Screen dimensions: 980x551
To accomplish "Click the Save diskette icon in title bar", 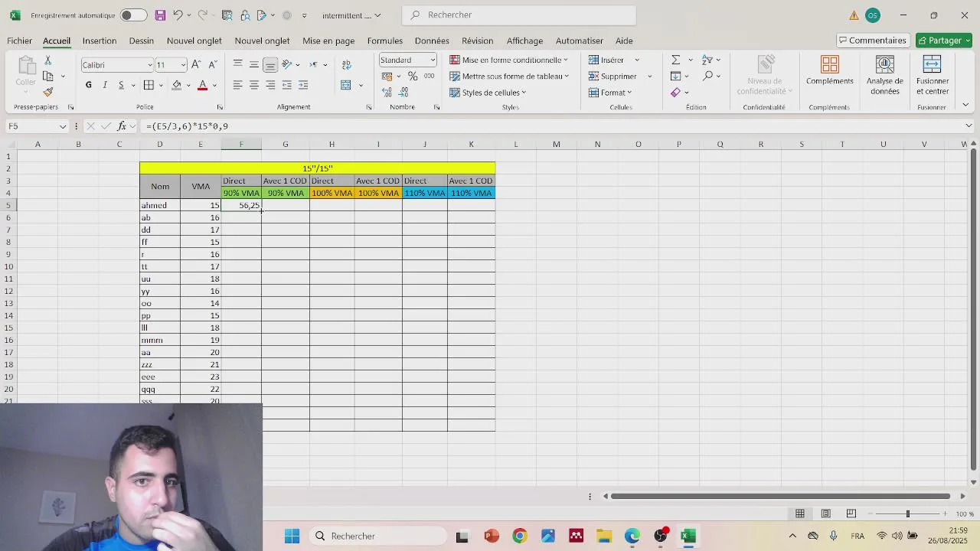I will tap(160, 15).
